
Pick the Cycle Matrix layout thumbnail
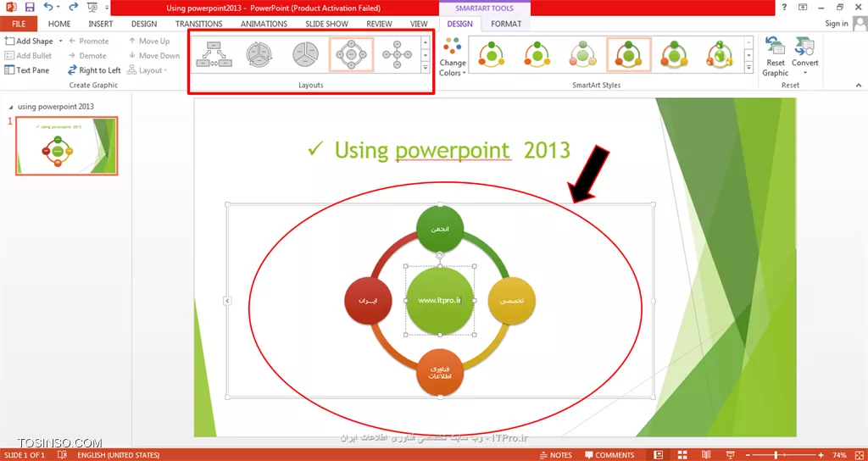click(x=259, y=55)
